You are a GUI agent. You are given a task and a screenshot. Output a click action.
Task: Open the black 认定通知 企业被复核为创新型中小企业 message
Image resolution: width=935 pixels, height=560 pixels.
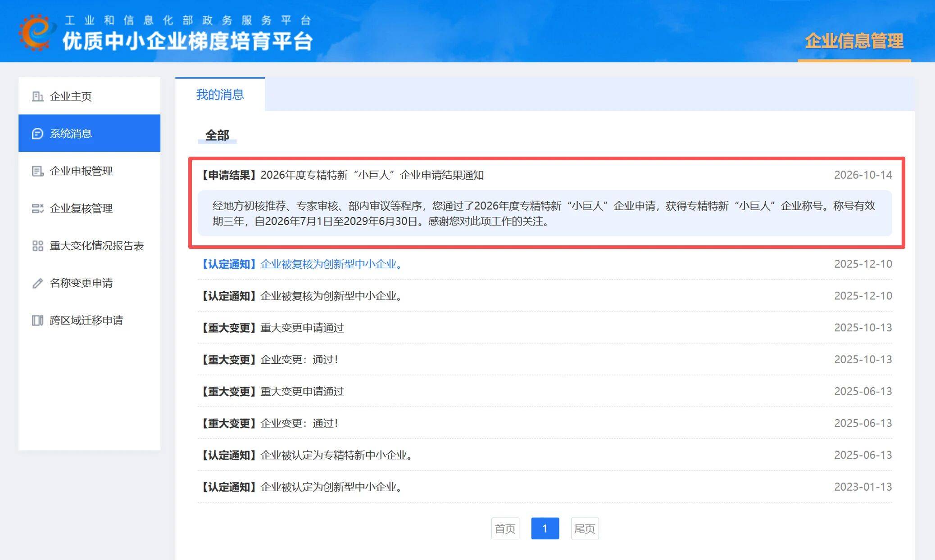pos(301,296)
